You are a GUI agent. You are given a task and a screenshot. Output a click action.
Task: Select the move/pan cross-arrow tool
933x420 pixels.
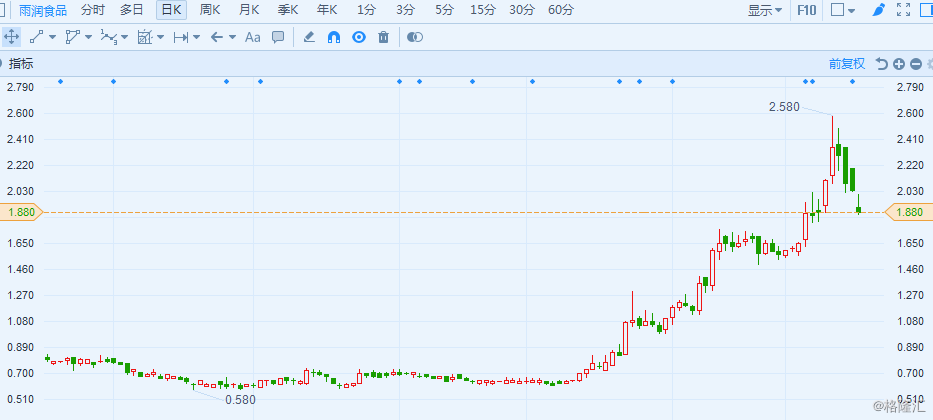pyautogui.click(x=11, y=37)
